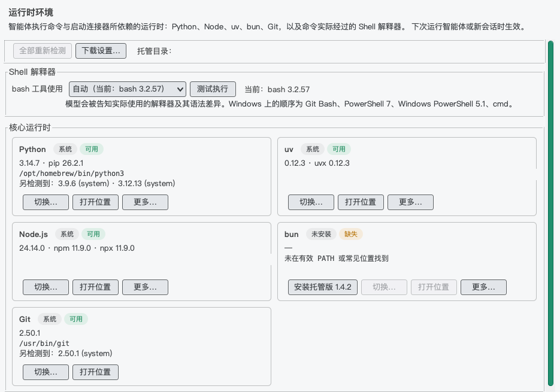
Task: Click the Git version 2.50.1 text
Action: (29, 333)
